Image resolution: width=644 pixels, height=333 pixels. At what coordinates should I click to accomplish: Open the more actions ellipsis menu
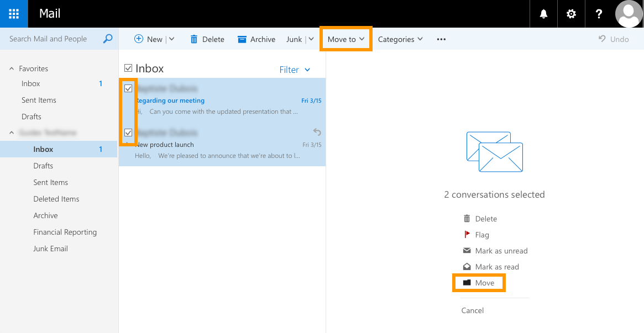[x=441, y=39]
